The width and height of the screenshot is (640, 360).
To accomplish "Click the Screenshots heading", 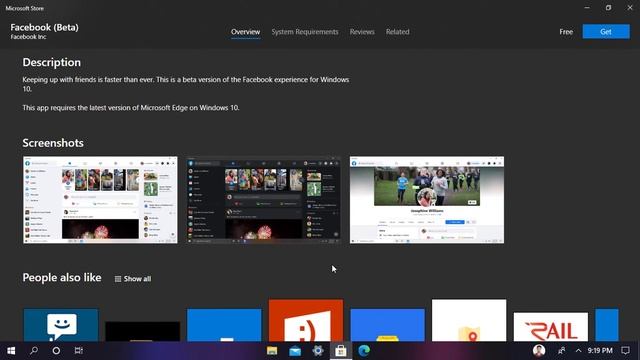I will [x=53, y=143].
